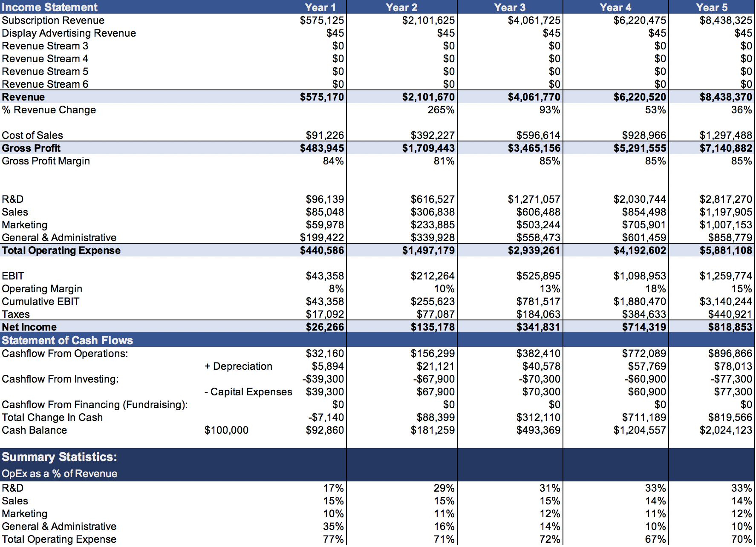
Task: Select Year 3 Marketing expense $503,244
Action: click(x=538, y=225)
